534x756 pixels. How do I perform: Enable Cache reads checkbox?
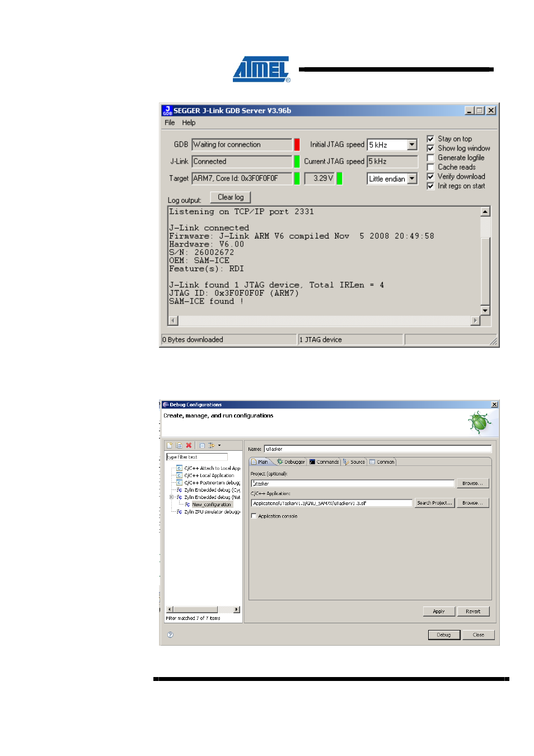430,167
